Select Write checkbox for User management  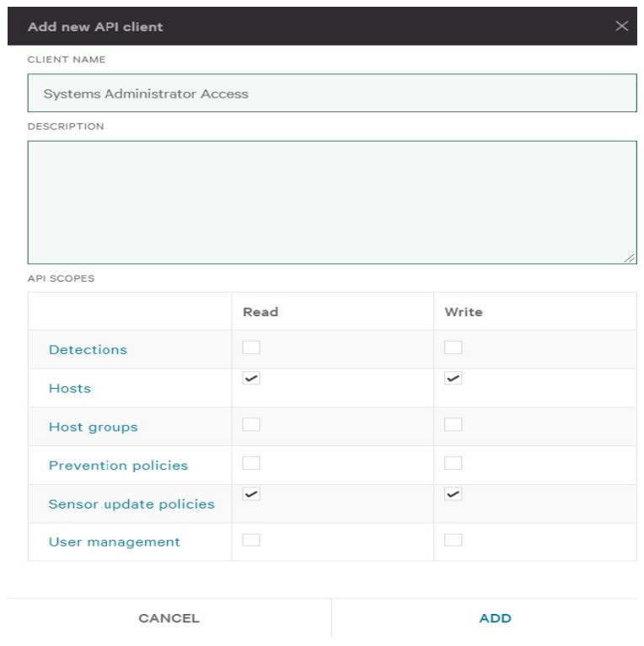click(x=453, y=540)
